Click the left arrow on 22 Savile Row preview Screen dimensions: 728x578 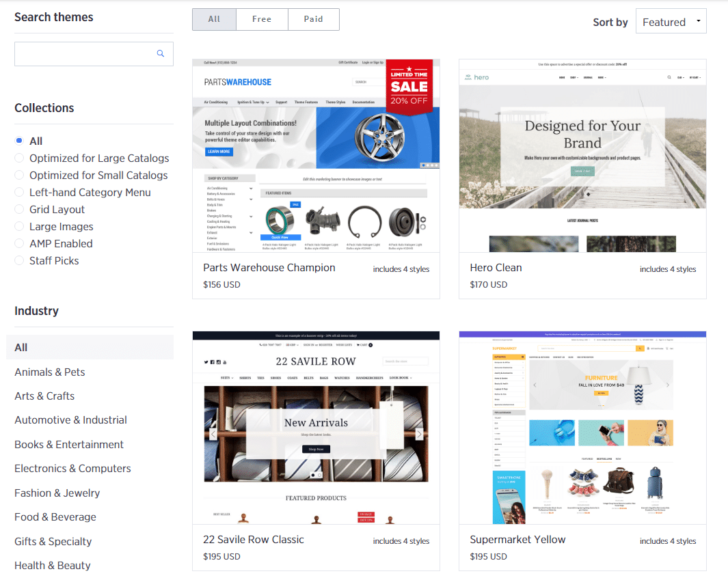point(213,434)
